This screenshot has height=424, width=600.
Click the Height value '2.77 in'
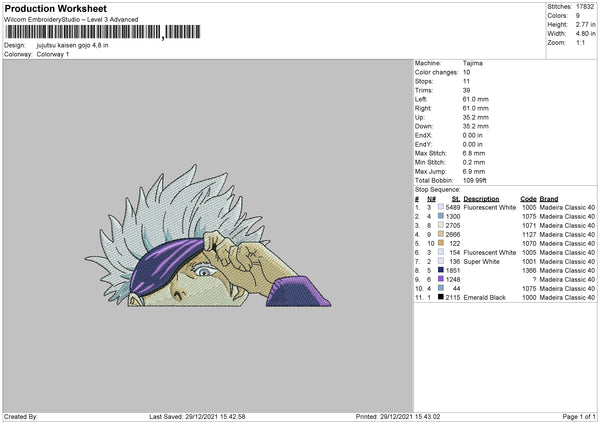click(585, 24)
